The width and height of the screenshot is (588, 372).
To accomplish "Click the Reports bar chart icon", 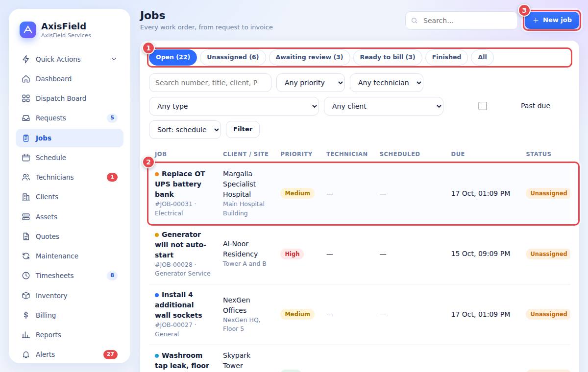I will coord(26,335).
